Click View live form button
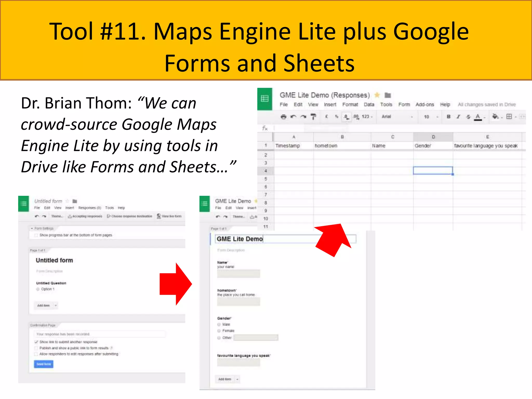Screen dimensions: 532x399 (x=169, y=216)
